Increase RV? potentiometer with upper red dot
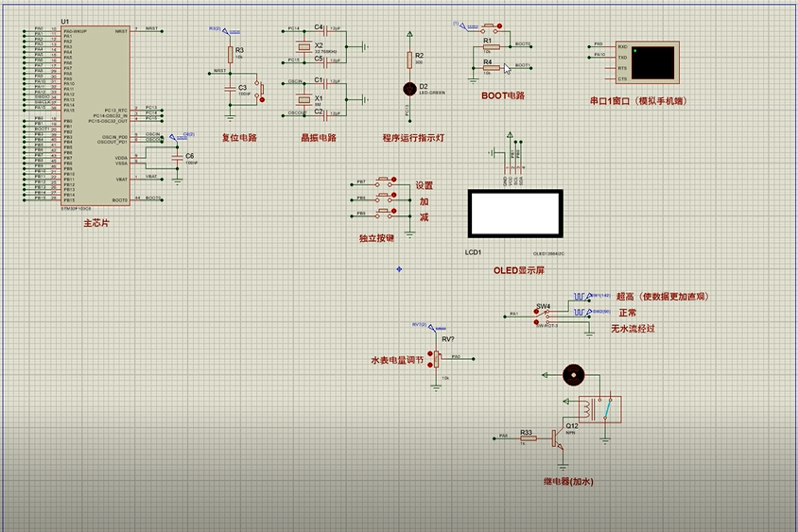The image size is (798, 532). pyautogui.click(x=430, y=353)
